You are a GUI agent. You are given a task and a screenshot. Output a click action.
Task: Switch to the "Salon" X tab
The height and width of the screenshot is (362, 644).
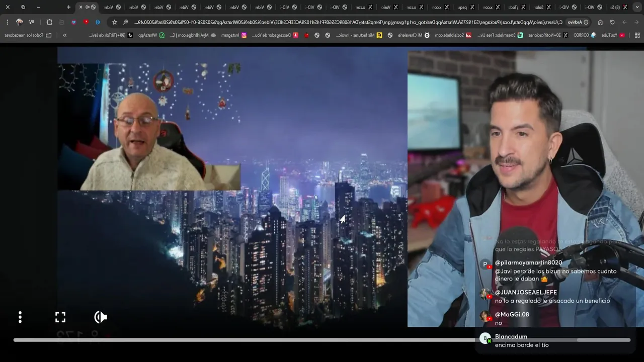(542, 7)
